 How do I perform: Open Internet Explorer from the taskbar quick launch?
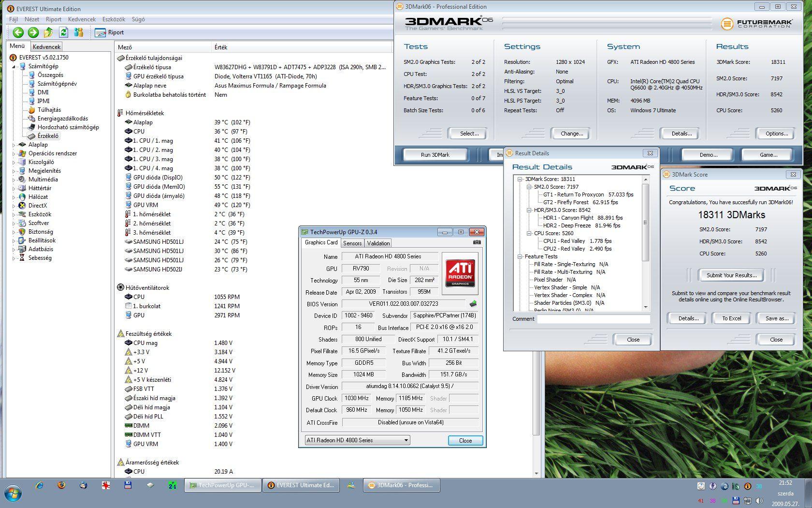pyautogui.click(x=39, y=485)
